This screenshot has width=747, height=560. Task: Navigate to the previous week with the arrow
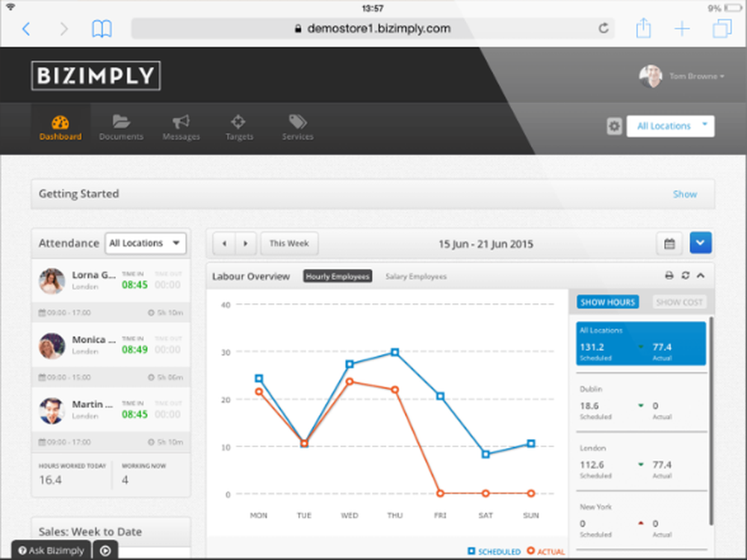pos(225,243)
